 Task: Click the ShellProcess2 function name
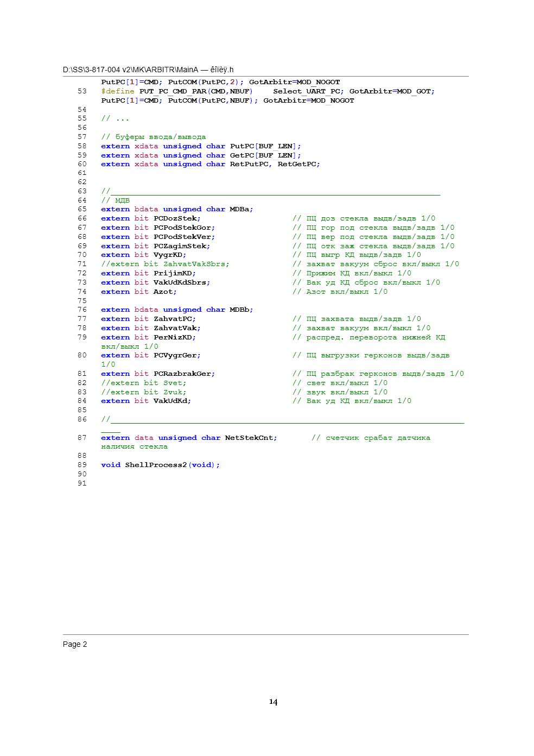[x=156, y=465]
